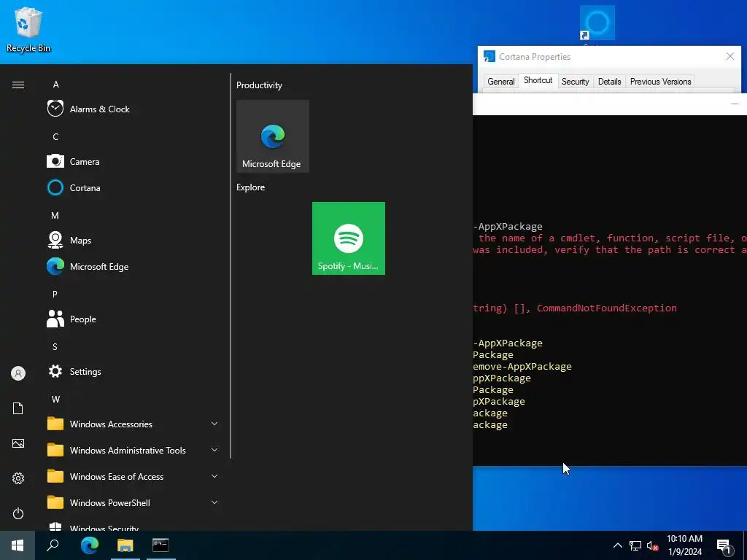
Task: Open Settings from the app list
Action: [133, 371]
